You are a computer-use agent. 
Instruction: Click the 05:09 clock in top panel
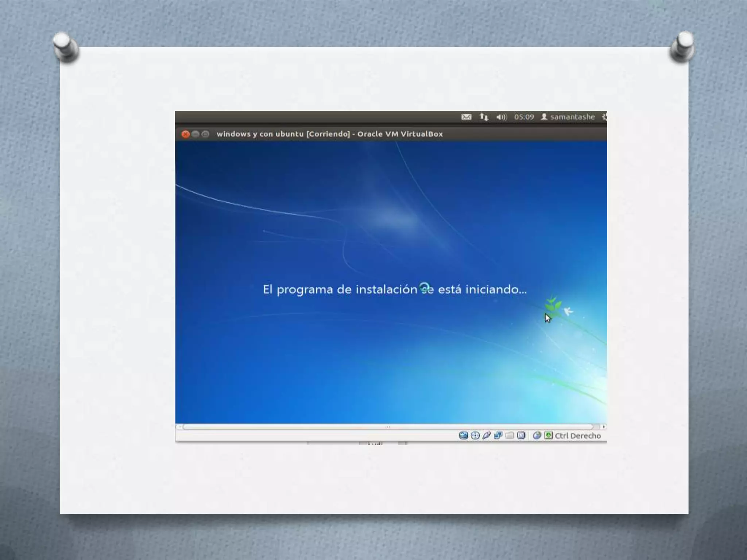(x=524, y=117)
